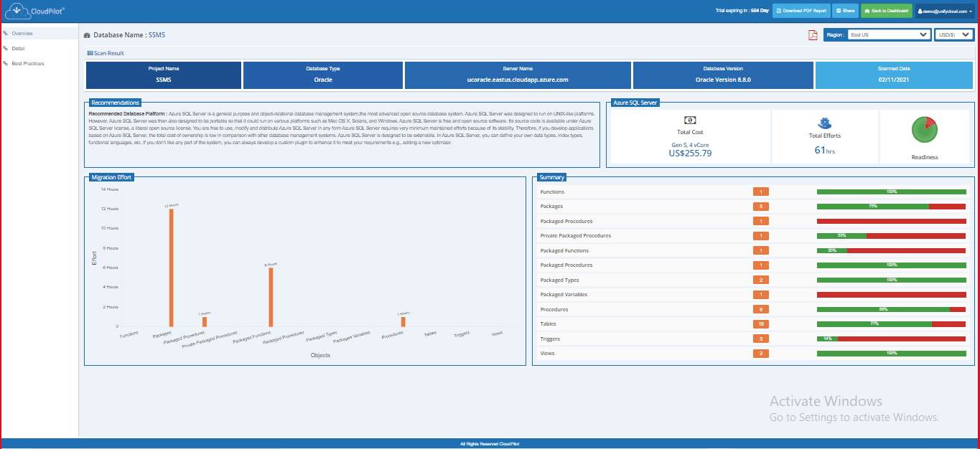The image size is (980, 449).
Task: Click the total cost 'US$255.79'
Action: click(690, 153)
